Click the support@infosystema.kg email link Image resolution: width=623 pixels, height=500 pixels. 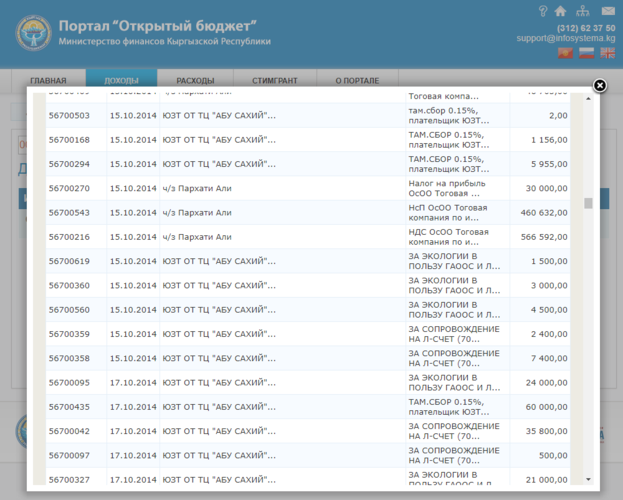pos(565,38)
